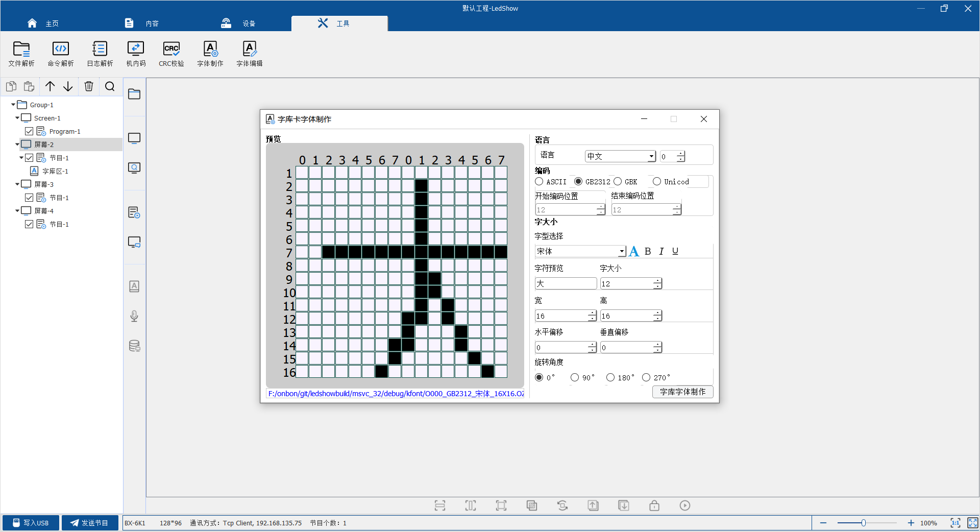The width and height of the screenshot is (980, 532).
Task: Click the lock icon in bottom toolbar
Action: tap(654, 505)
